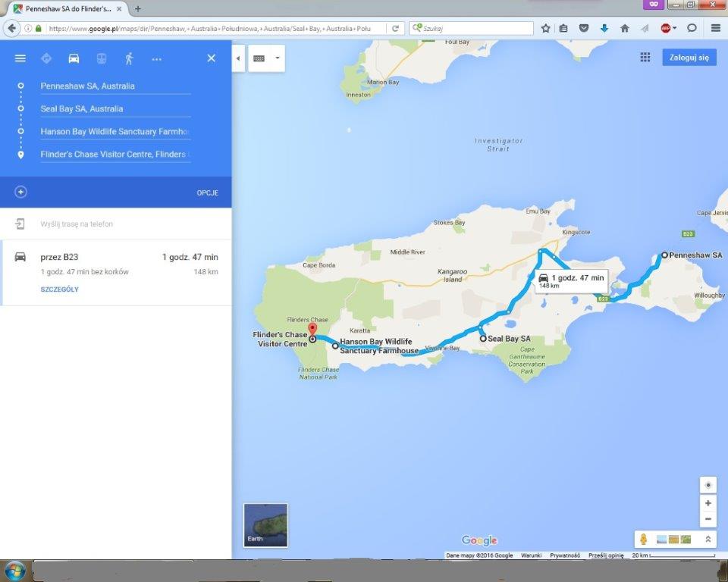Close the directions panel

click(212, 58)
